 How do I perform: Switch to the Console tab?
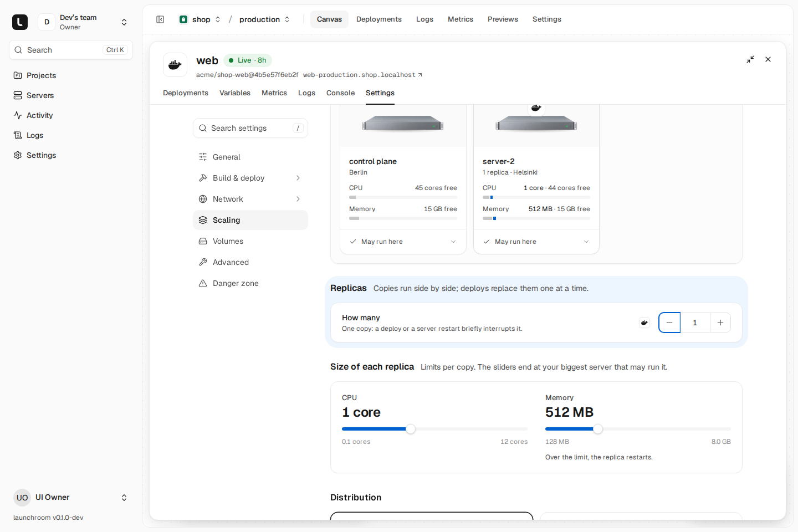tap(340, 93)
